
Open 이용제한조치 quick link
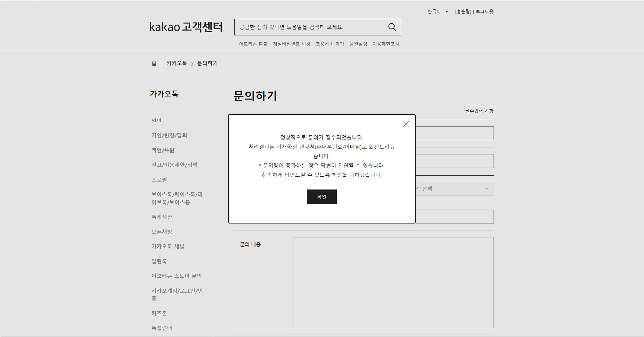point(386,44)
